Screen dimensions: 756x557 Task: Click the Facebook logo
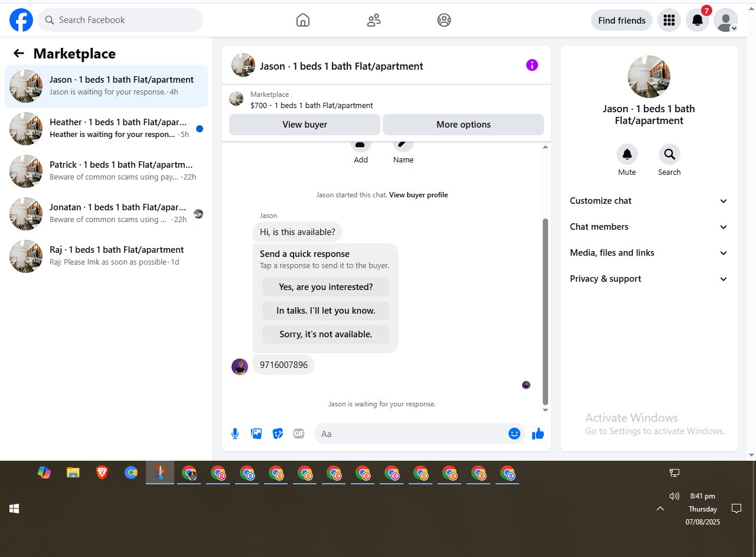coord(21,20)
